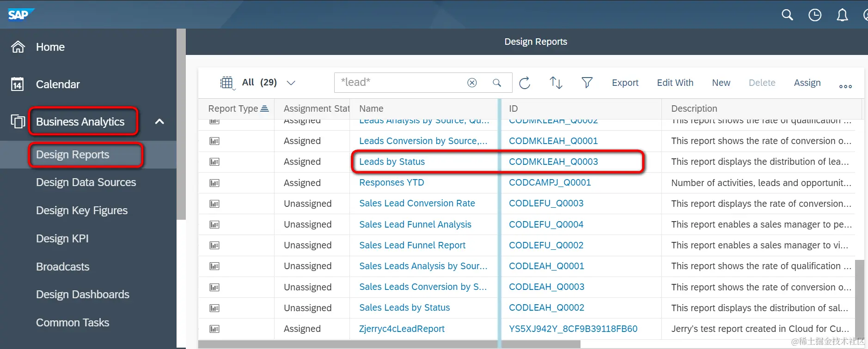Open Design Dashboards
The height and width of the screenshot is (349, 868).
[83, 295]
